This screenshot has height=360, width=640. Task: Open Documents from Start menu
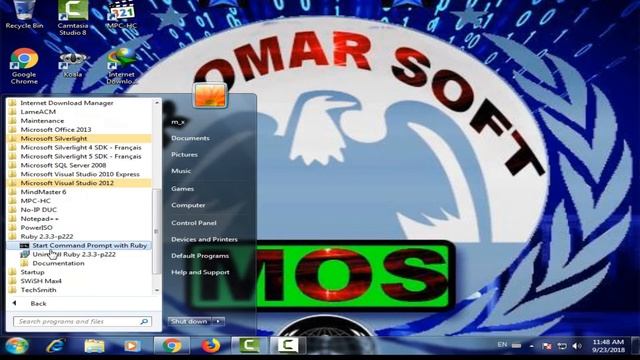click(190, 138)
